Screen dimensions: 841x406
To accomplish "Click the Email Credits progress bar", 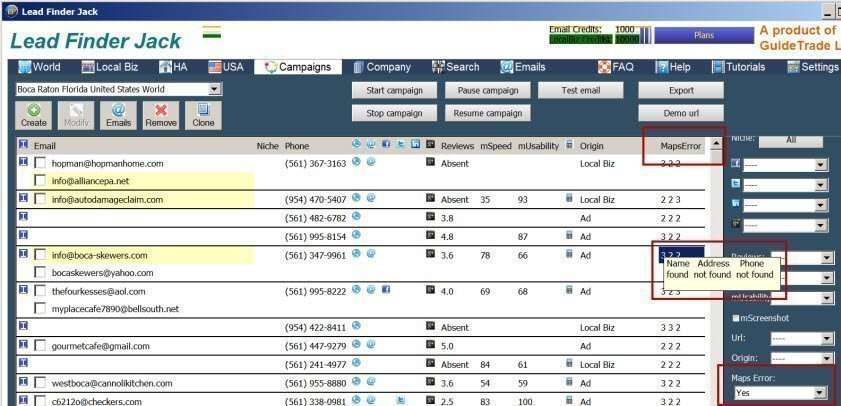I will point(645,35).
